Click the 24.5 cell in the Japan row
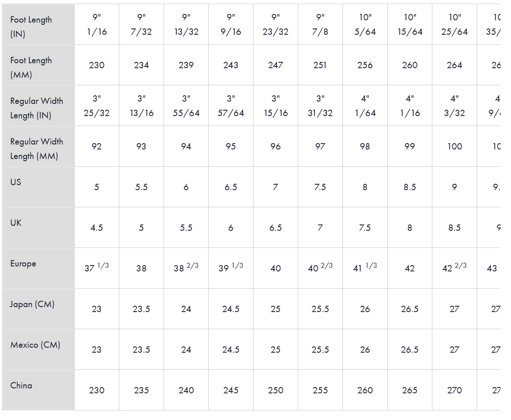 [230, 309]
